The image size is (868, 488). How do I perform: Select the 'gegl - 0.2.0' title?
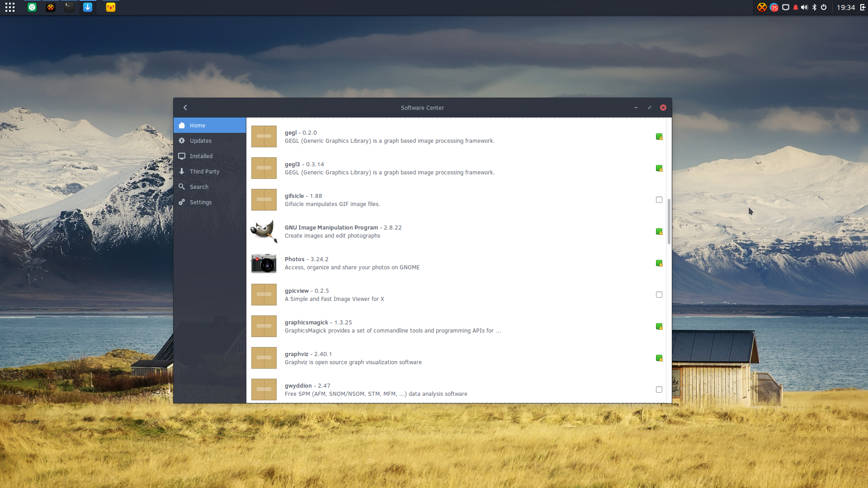(x=301, y=133)
